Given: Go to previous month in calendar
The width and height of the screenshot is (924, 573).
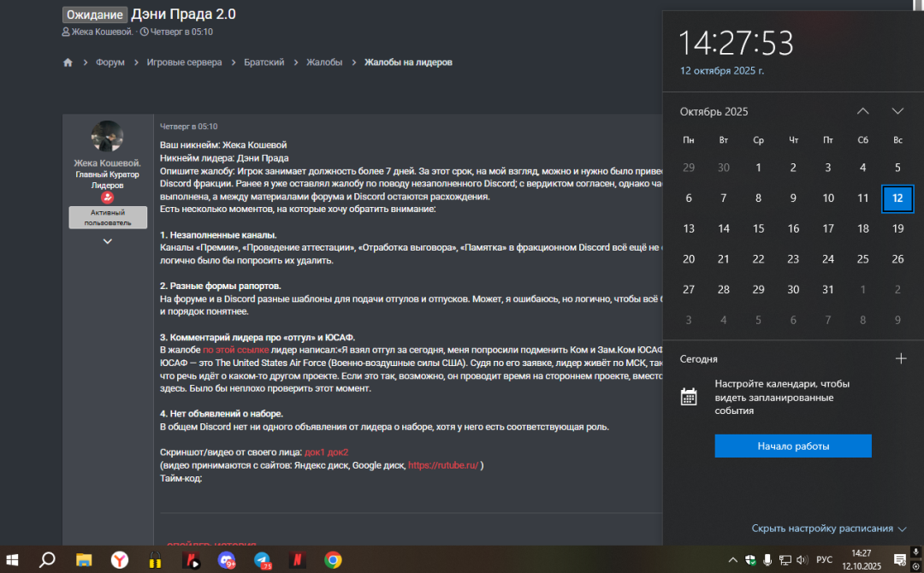Looking at the screenshot, I should (x=862, y=111).
